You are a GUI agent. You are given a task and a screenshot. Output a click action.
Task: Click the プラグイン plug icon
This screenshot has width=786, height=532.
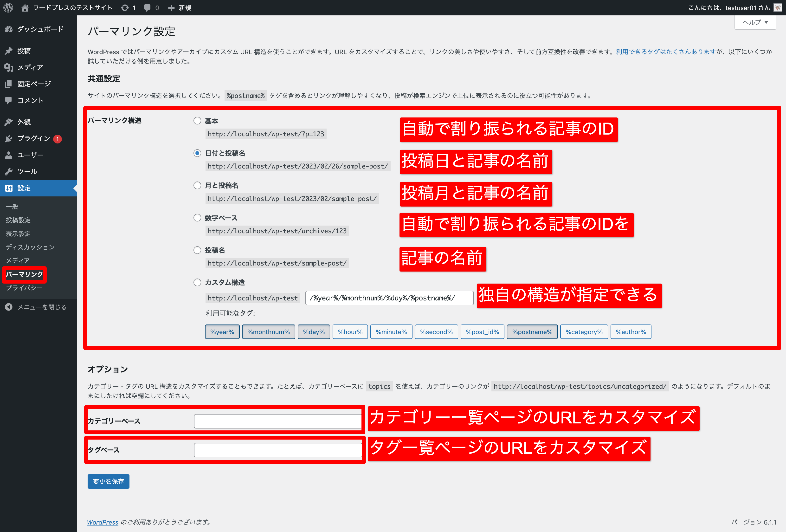tap(9, 138)
